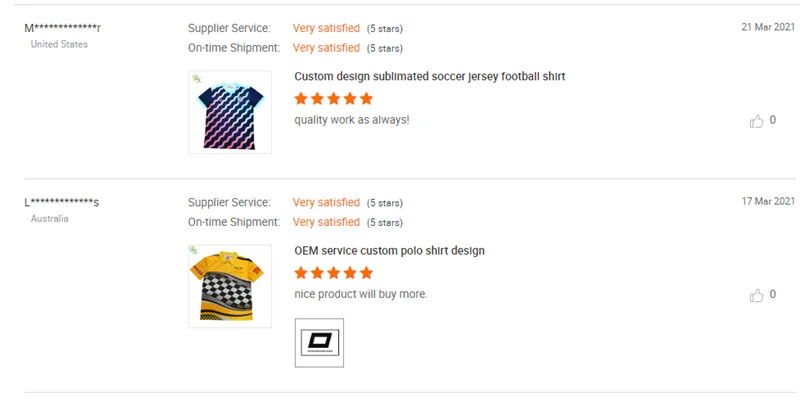Click Supplier Service 'Very satisfied' in first review
800x405 pixels.
326,28
